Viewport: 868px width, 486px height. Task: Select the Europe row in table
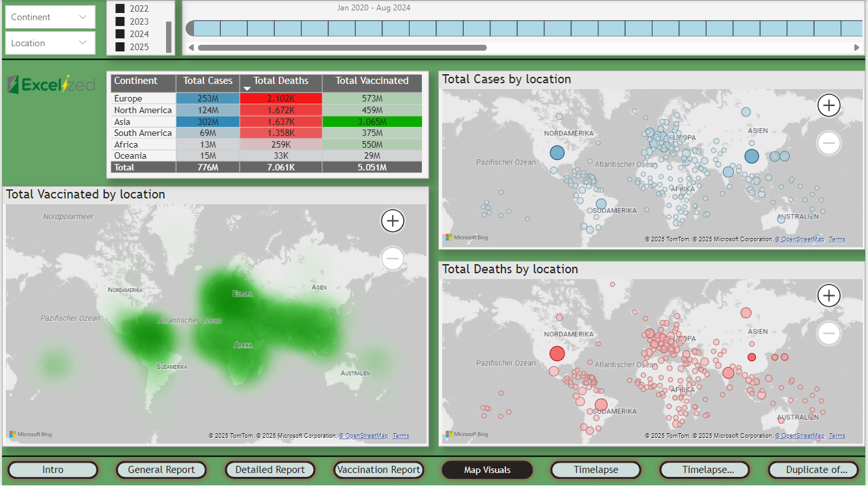(x=266, y=98)
